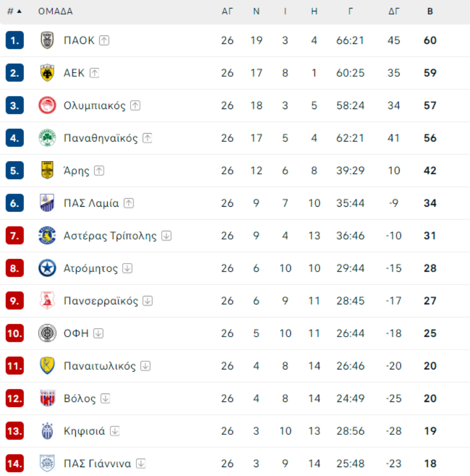Click the Παναθηναϊκός shamrock logo
Screen dimensions: 470x476
pos(47,138)
